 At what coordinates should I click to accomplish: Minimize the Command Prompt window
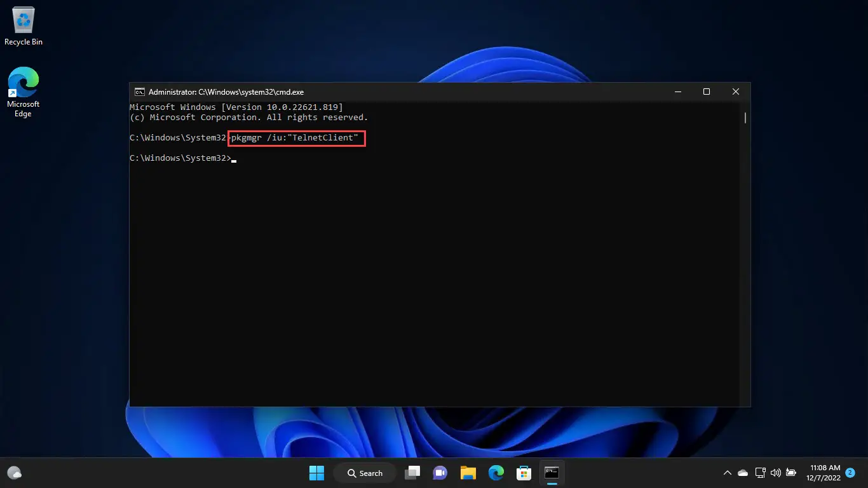click(677, 92)
